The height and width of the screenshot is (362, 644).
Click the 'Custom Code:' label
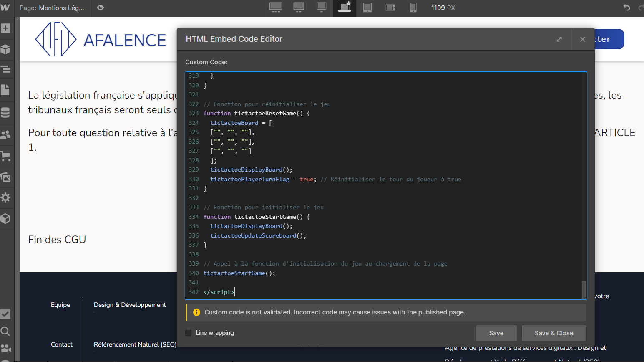[x=206, y=62]
